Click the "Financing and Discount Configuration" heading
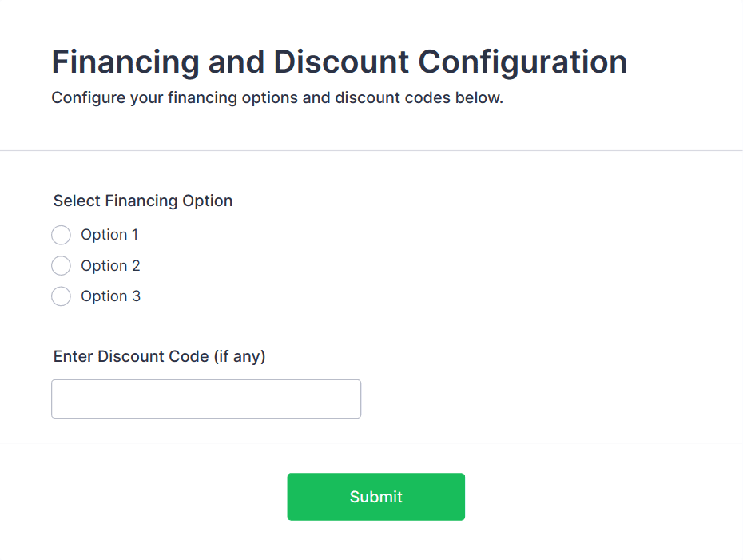743x560 pixels. tap(339, 62)
